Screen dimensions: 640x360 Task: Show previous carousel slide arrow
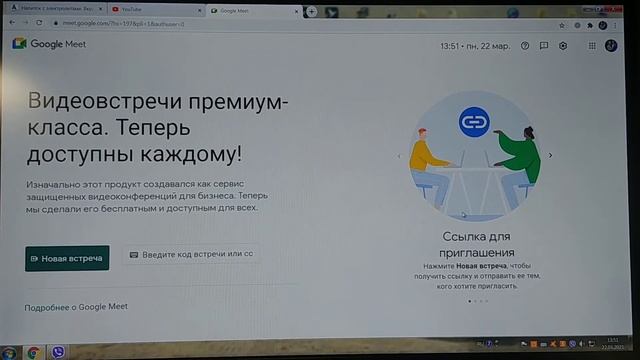[399, 156]
